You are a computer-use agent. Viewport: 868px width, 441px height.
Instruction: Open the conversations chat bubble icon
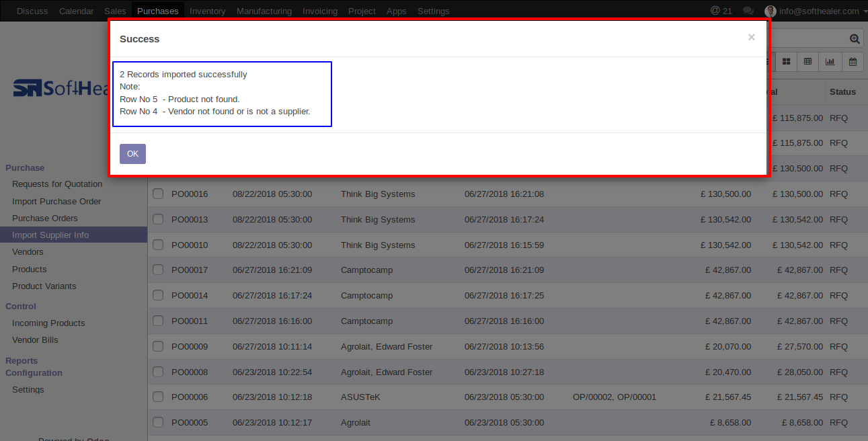click(748, 11)
